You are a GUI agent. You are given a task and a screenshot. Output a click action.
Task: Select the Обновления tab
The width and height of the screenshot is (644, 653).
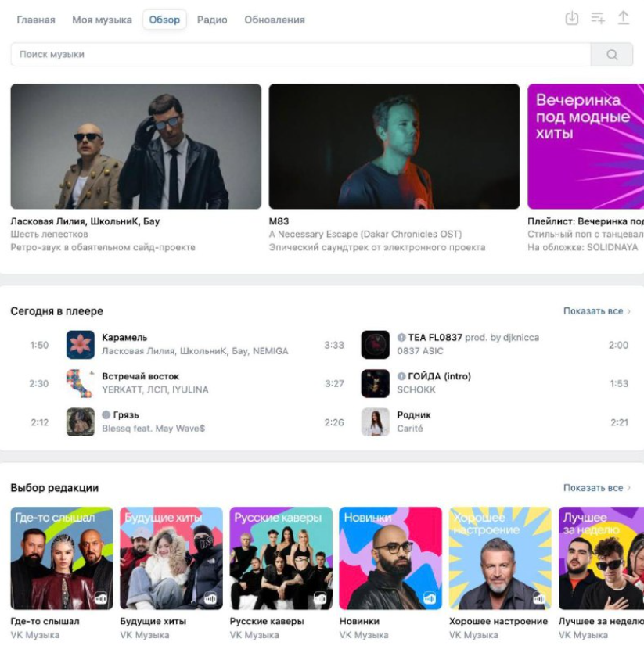click(x=275, y=20)
